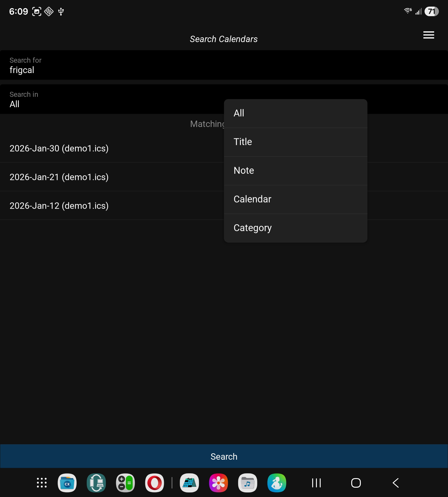The width and height of the screenshot is (448, 497).
Task: Pick Calendar from the dropdown
Action: click(295, 199)
